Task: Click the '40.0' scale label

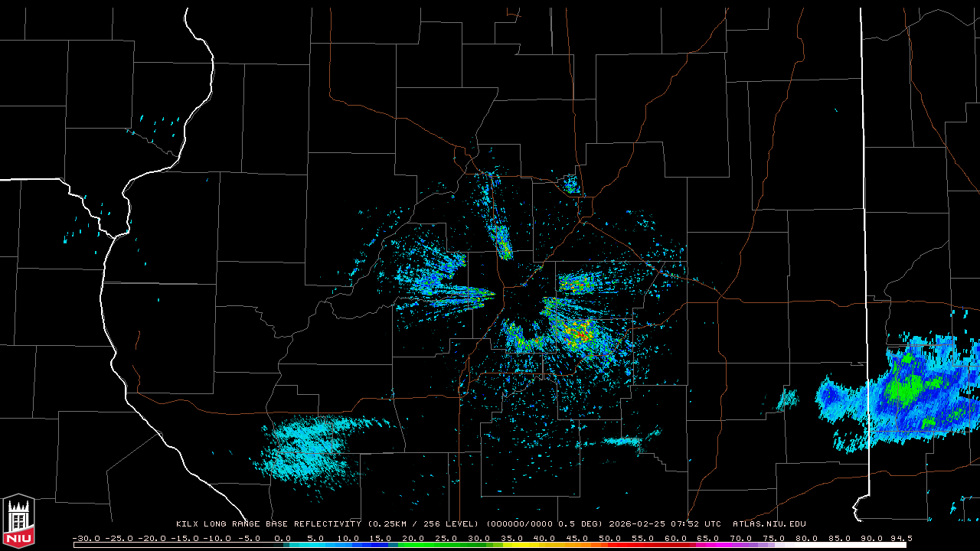Action: [x=544, y=538]
